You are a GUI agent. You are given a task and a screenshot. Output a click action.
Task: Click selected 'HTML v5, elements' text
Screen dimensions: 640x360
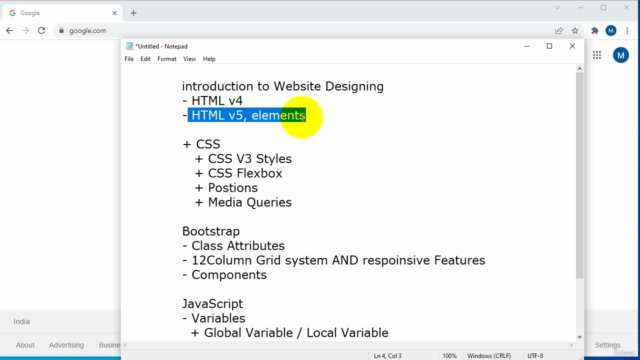click(247, 115)
